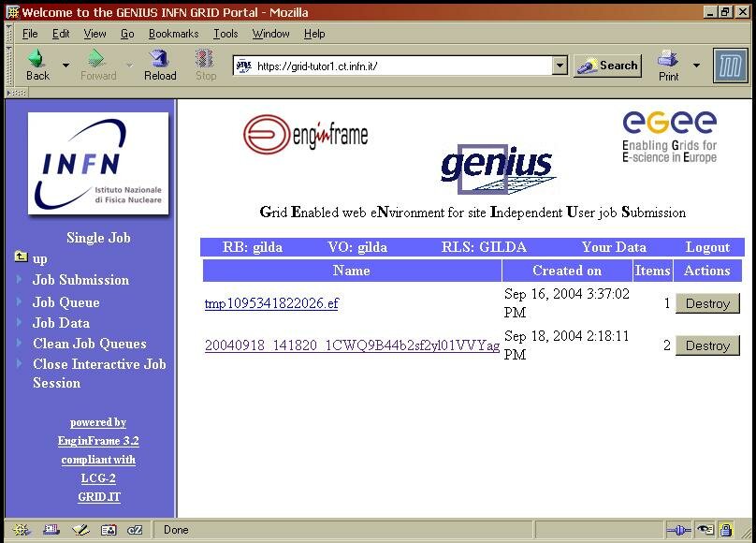Open the Bookmarks menu

174,34
